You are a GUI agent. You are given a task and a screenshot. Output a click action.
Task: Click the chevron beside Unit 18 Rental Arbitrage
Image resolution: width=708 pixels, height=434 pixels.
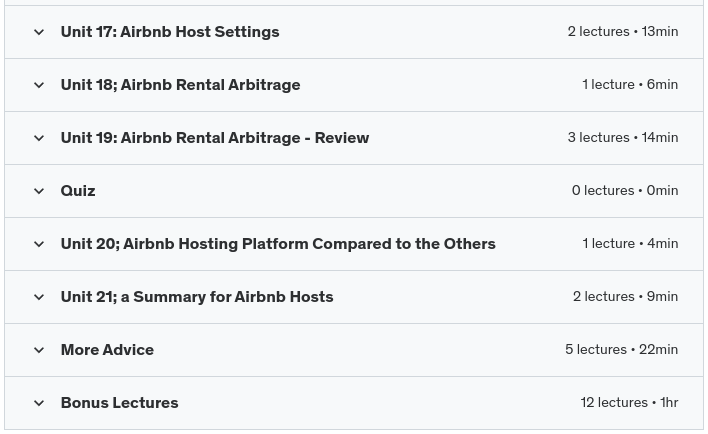click(39, 85)
